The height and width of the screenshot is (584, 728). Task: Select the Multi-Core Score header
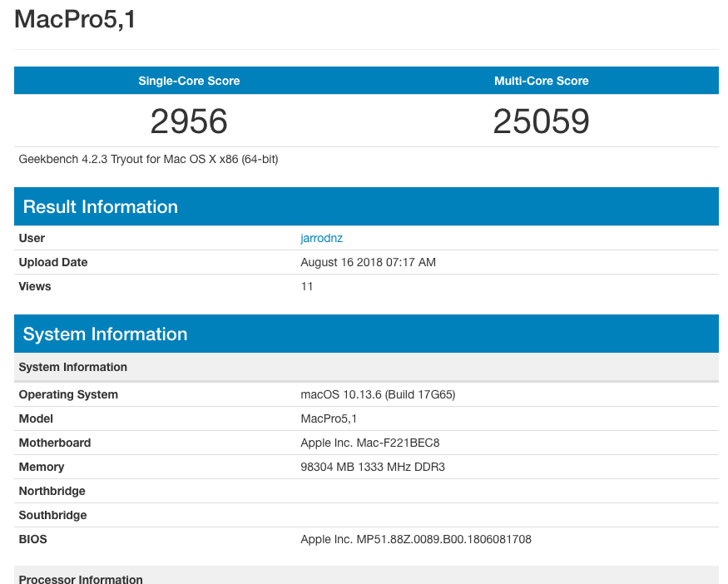click(542, 81)
